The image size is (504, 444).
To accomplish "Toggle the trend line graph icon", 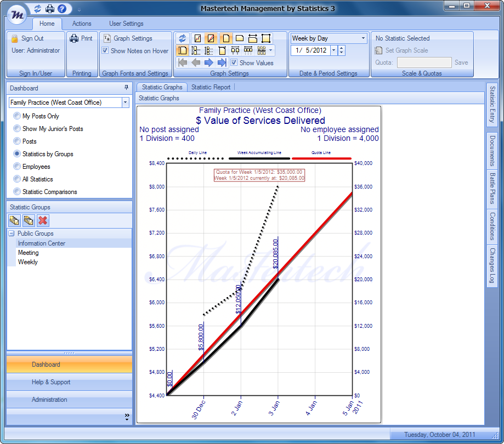I will coord(197,38).
